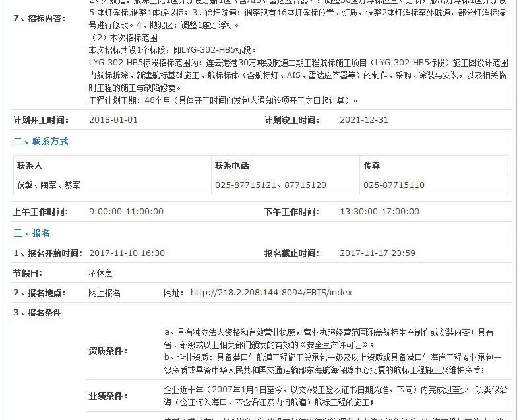Click registration start time 2017-11-10 16:30

(x=127, y=253)
